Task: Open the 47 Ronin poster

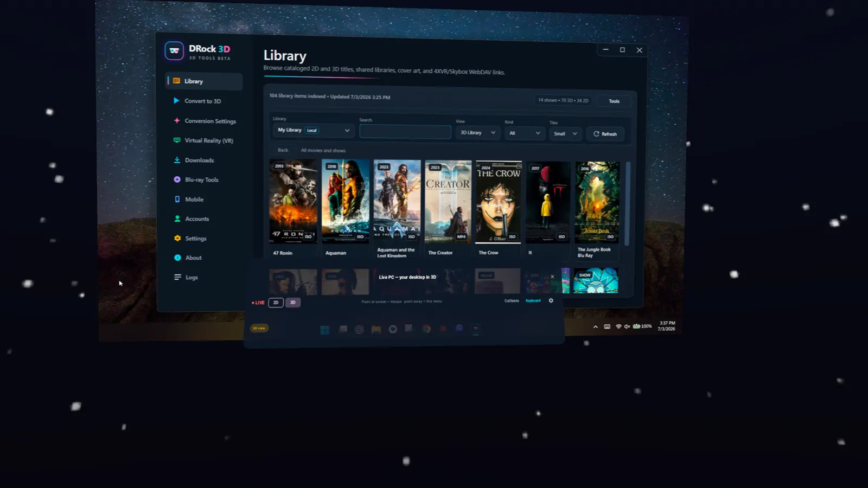Action: click(x=293, y=201)
